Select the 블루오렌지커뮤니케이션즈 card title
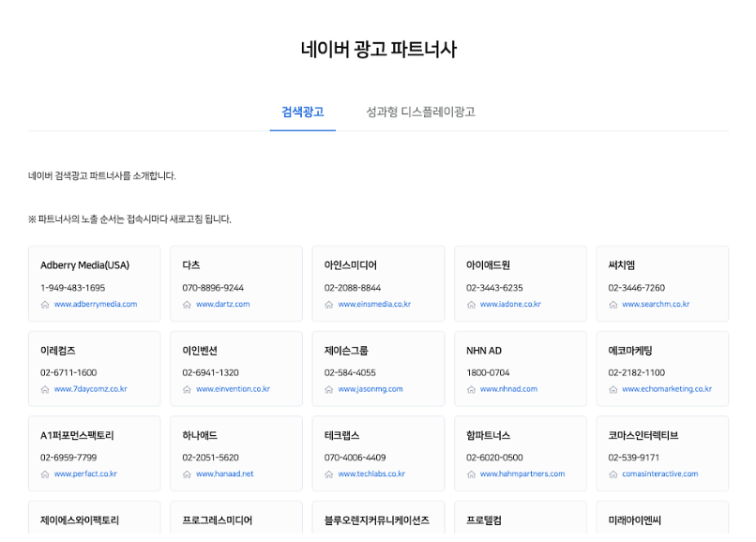 pyautogui.click(x=376, y=520)
